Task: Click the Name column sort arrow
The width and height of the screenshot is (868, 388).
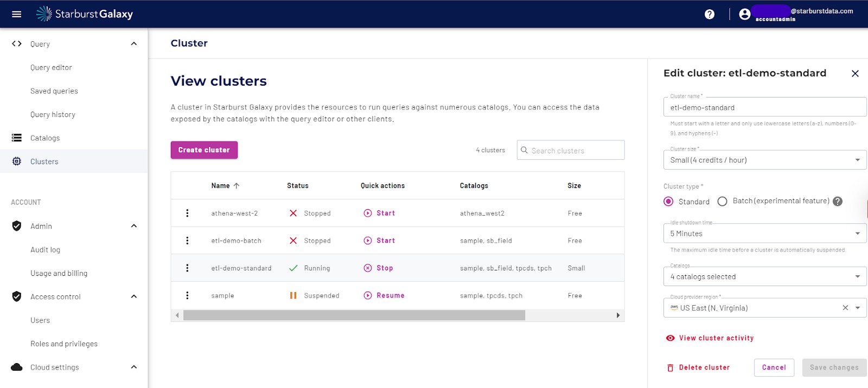Action: pyautogui.click(x=237, y=185)
